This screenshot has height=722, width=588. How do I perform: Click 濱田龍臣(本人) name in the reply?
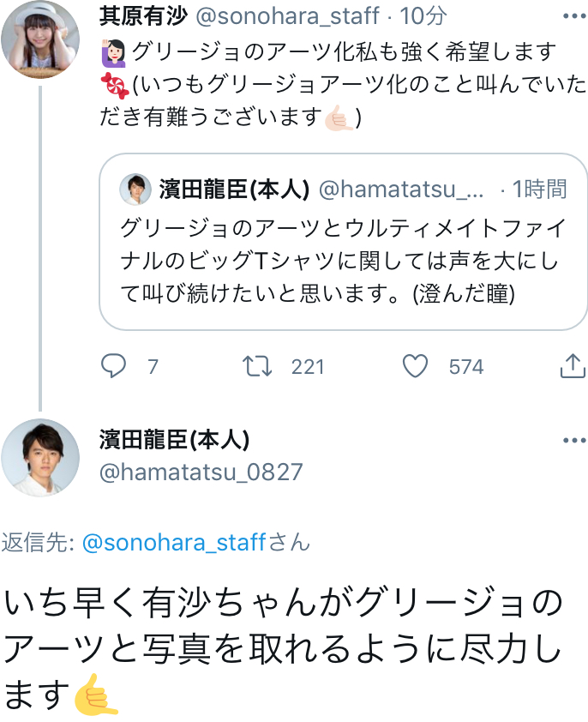click(x=175, y=441)
